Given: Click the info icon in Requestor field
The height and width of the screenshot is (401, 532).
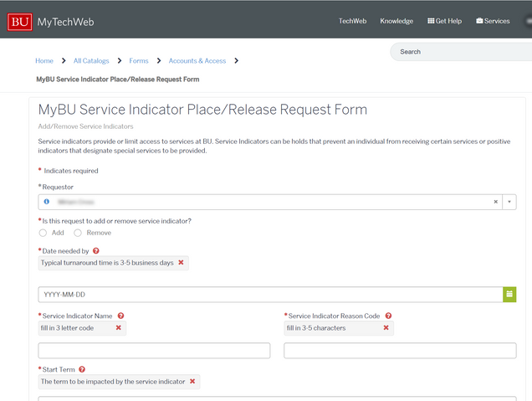Looking at the screenshot, I should point(47,202).
